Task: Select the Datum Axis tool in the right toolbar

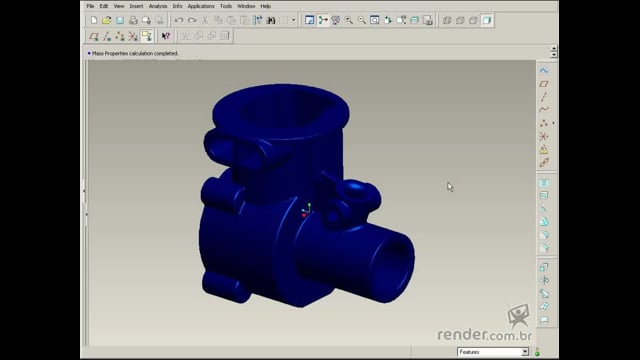Action: [x=544, y=97]
